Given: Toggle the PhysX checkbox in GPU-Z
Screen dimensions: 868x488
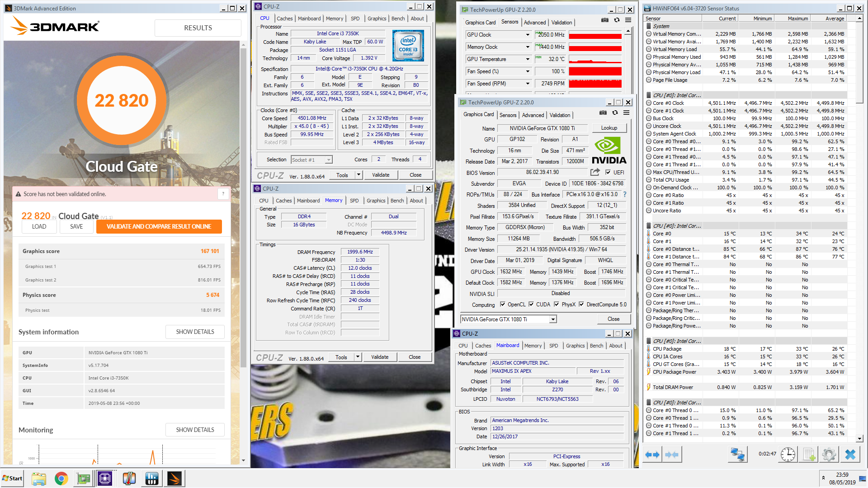Looking at the screenshot, I should (x=557, y=304).
